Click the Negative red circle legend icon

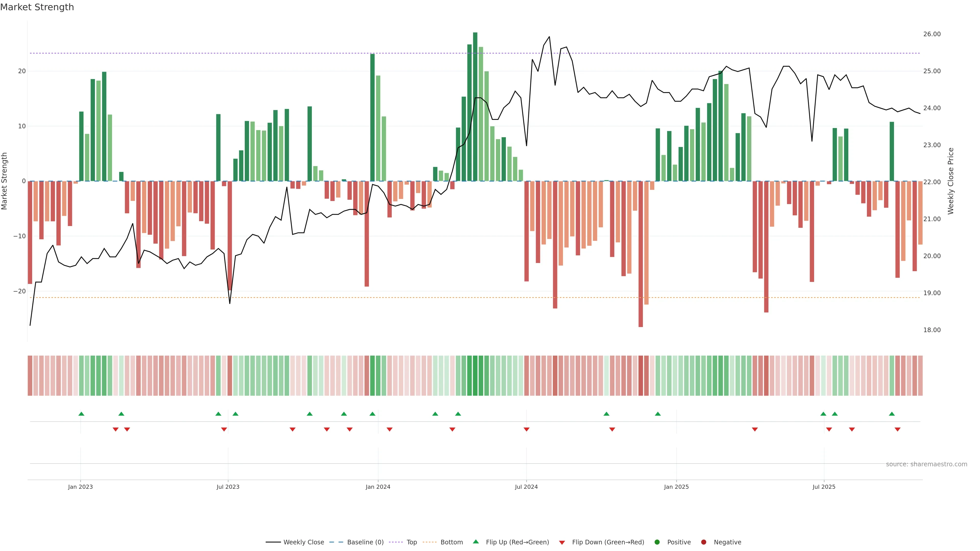tap(703, 542)
